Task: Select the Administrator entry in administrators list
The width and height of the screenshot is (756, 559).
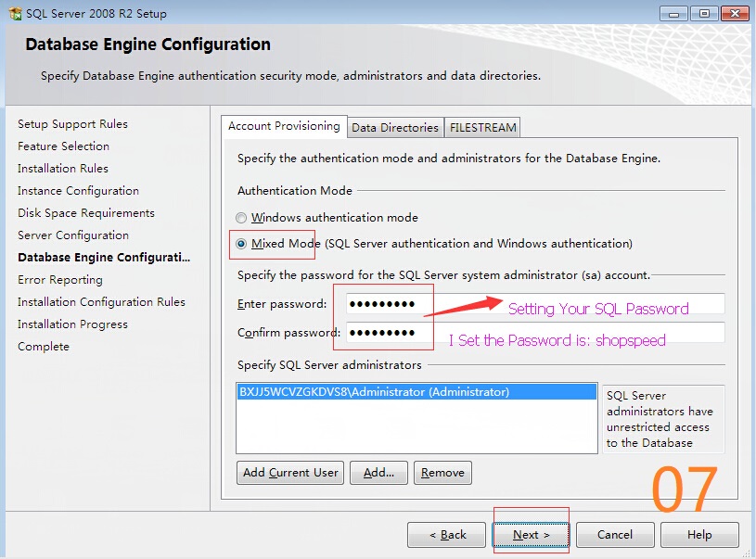Action: click(374, 392)
